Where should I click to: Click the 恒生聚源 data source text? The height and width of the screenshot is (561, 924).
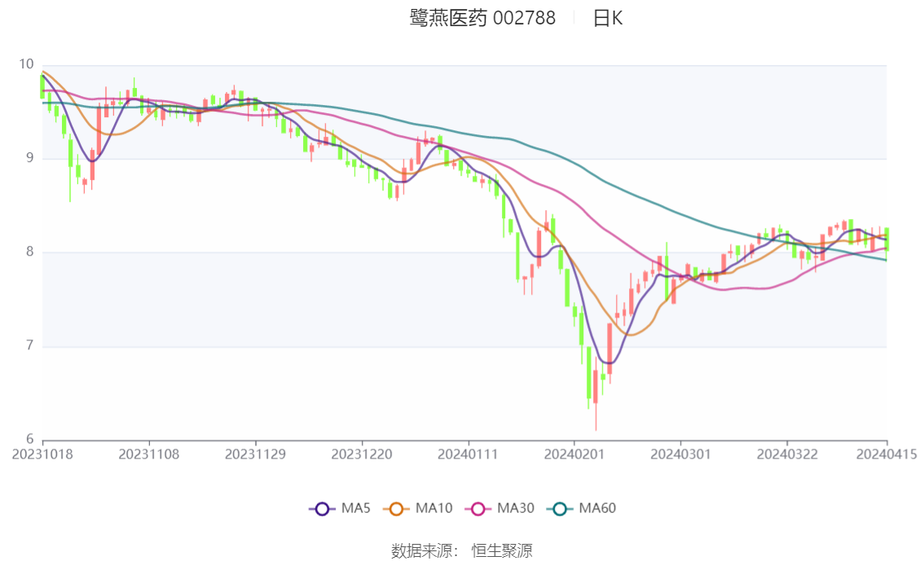point(502,551)
